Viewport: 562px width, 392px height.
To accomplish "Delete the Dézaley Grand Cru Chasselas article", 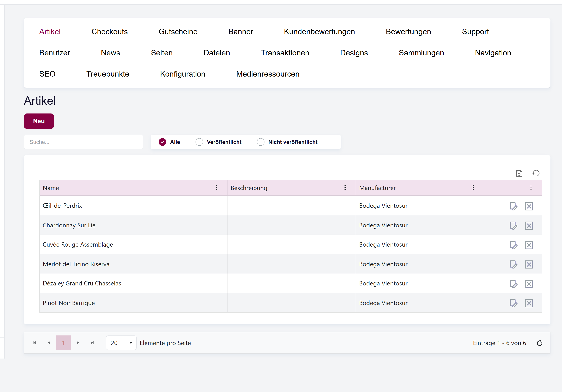I will click(529, 284).
